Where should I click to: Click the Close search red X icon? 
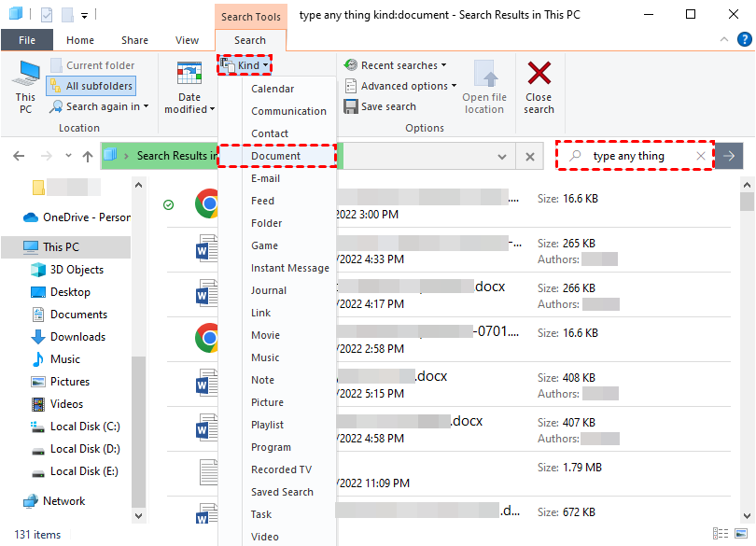coord(539,74)
